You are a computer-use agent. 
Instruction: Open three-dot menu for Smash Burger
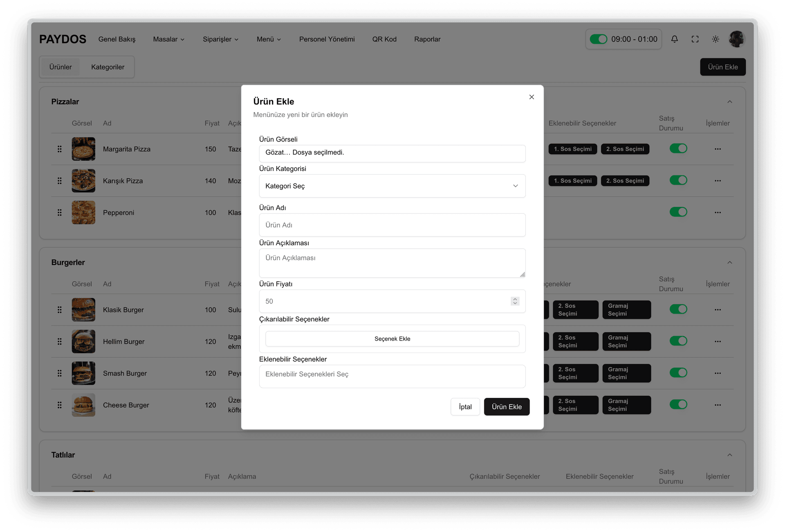coord(718,373)
